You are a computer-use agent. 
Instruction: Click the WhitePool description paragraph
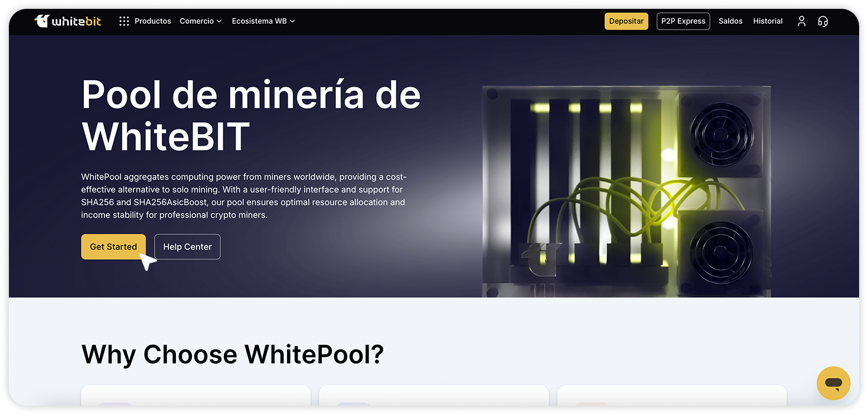point(244,196)
